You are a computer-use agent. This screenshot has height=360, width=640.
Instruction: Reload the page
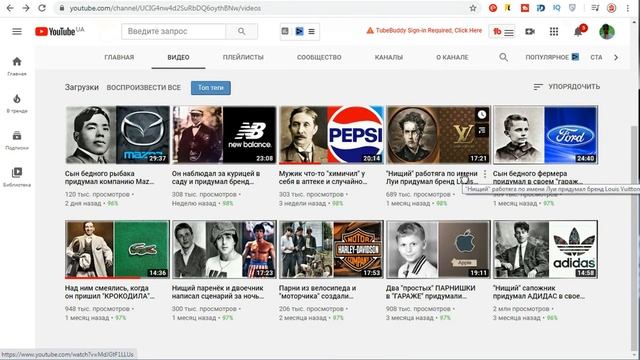click(x=42, y=8)
